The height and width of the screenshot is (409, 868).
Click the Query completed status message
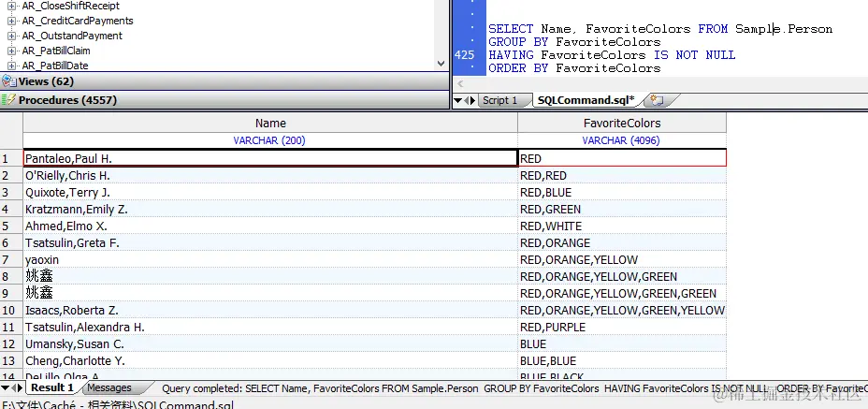514,388
